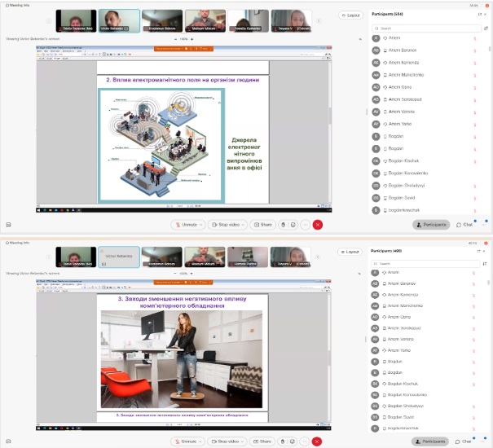Open more options (…) in the 490-participant meeting
The image size is (493, 448).
tap(305, 441)
